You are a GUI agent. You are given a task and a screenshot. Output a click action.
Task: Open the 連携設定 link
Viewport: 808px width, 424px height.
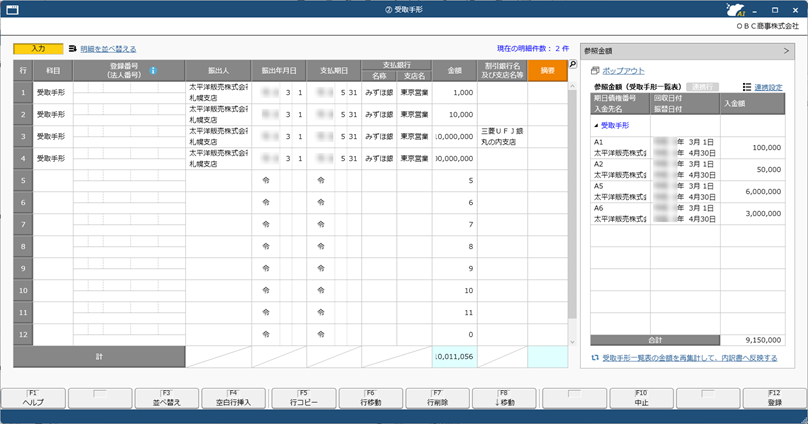pos(768,87)
